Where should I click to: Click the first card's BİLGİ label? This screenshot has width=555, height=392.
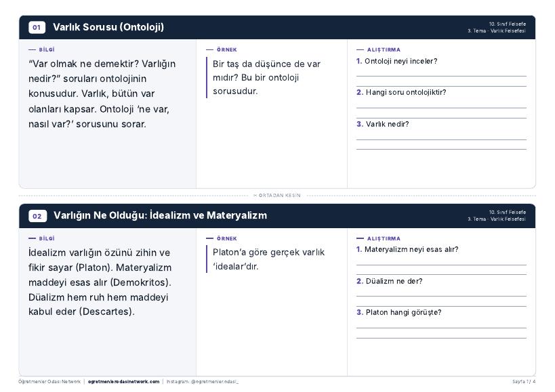tap(47, 50)
